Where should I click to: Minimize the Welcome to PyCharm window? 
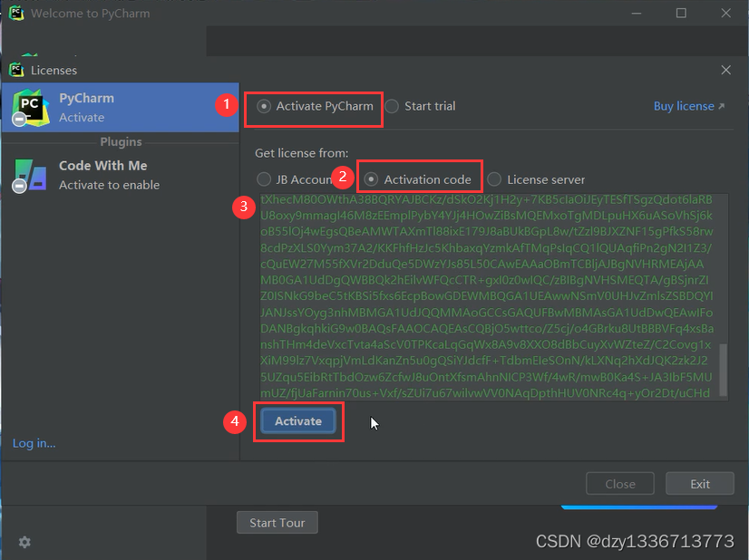tap(637, 13)
